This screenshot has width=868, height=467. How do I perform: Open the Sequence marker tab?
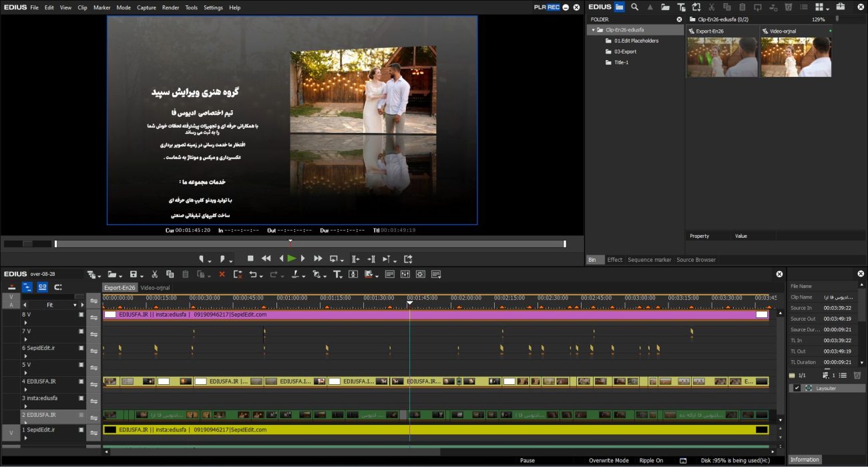[650, 260]
